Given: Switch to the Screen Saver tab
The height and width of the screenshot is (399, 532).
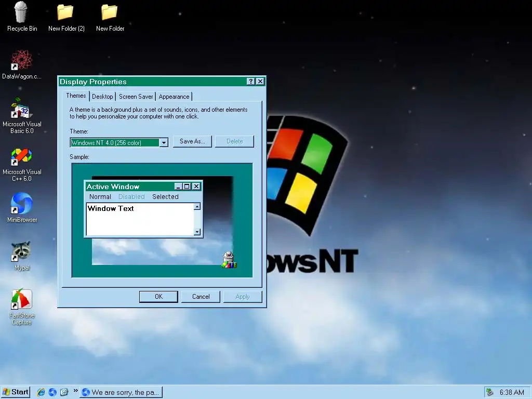Looking at the screenshot, I should point(136,97).
